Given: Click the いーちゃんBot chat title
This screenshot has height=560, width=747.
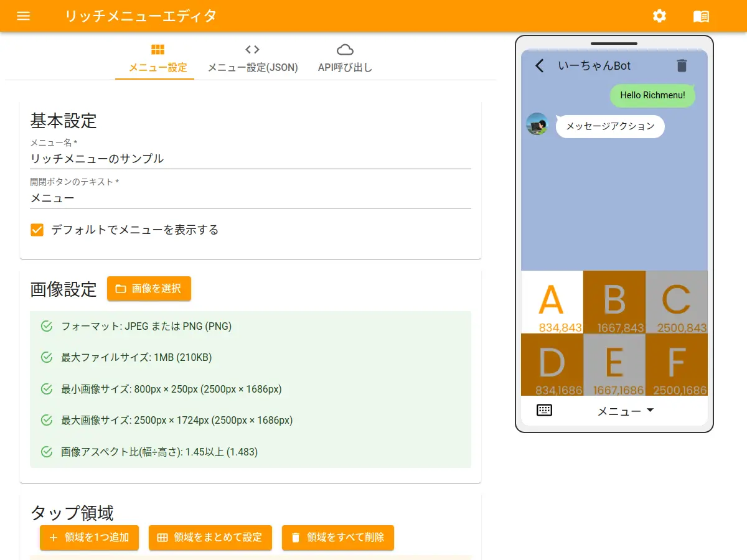Looking at the screenshot, I should pyautogui.click(x=594, y=65).
